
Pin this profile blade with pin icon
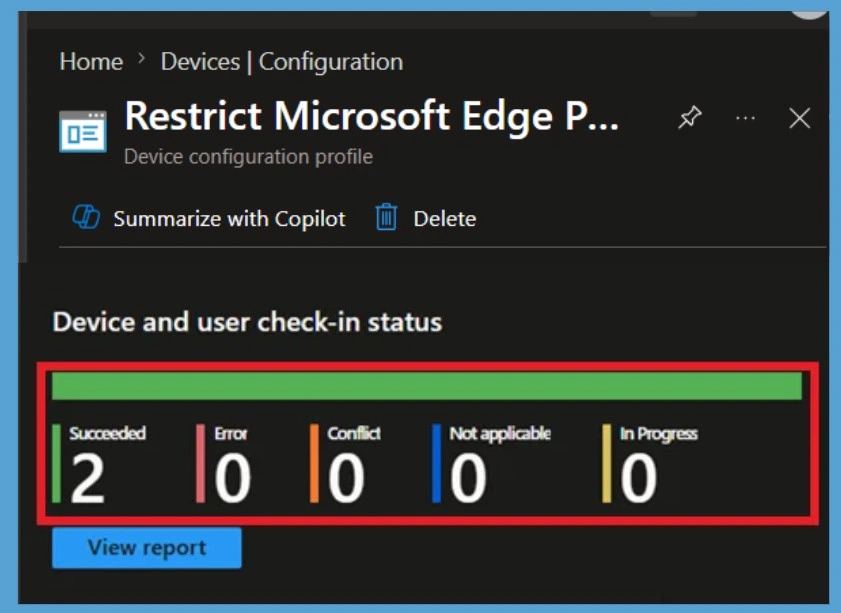tap(689, 117)
